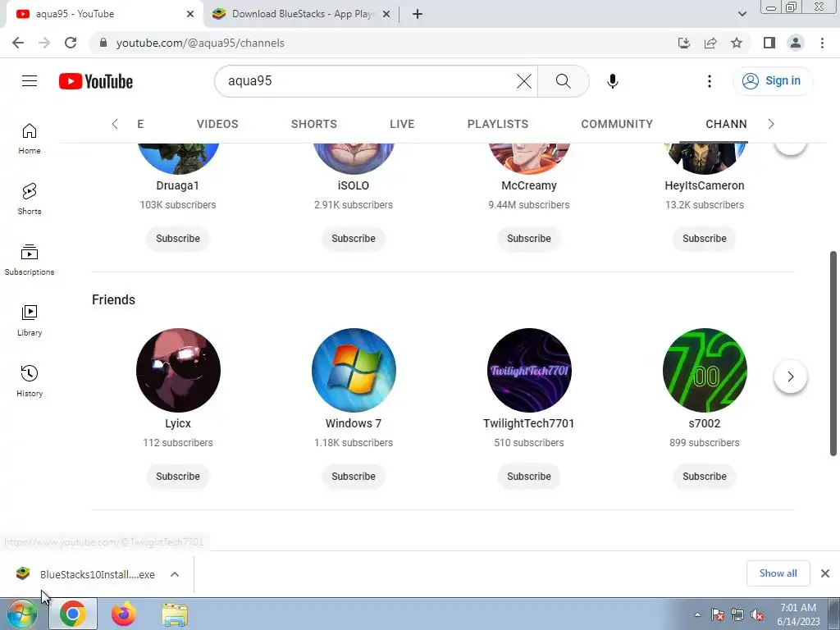Show more channel tabs with right chevron
The width and height of the screenshot is (840, 630).
(771, 124)
